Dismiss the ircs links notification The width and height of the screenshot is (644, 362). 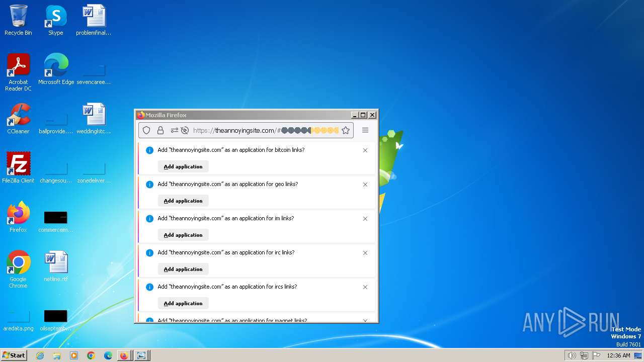[365, 287]
